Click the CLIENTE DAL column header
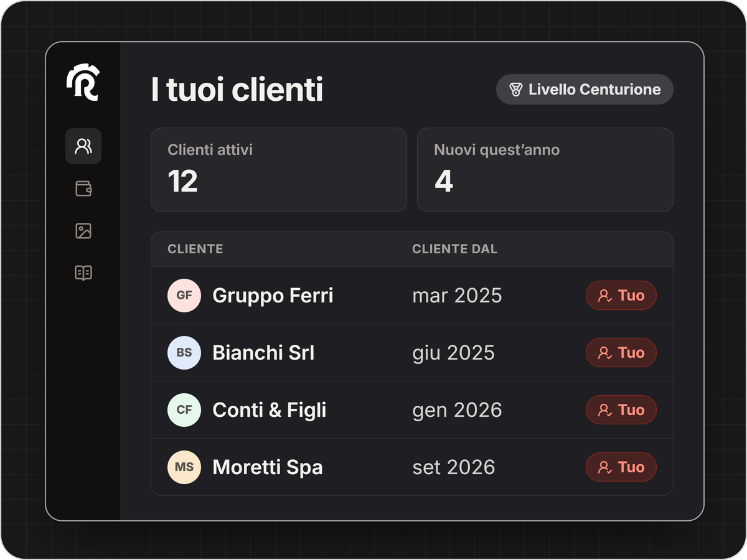The image size is (747, 560). pos(455,250)
